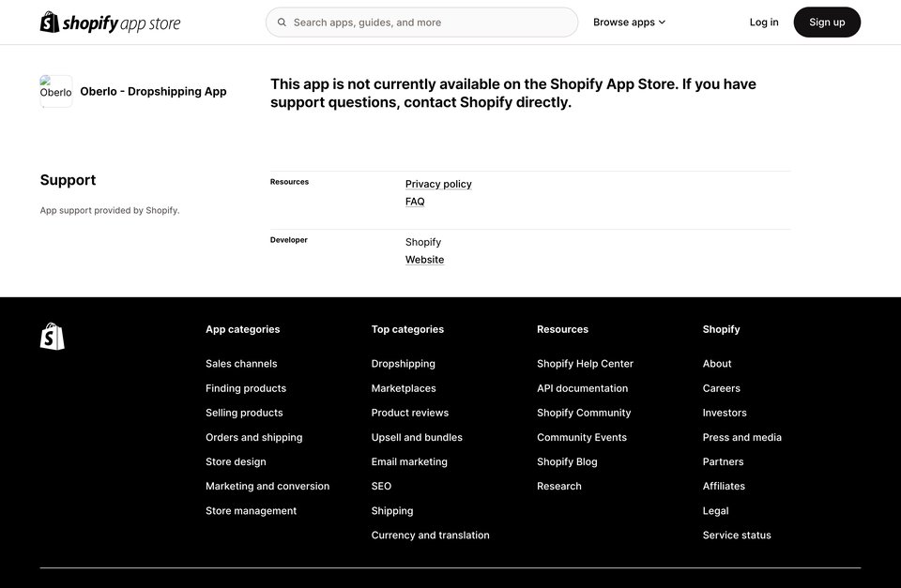
Task: Open the Privacy policy link
Action: click(438, 184)
